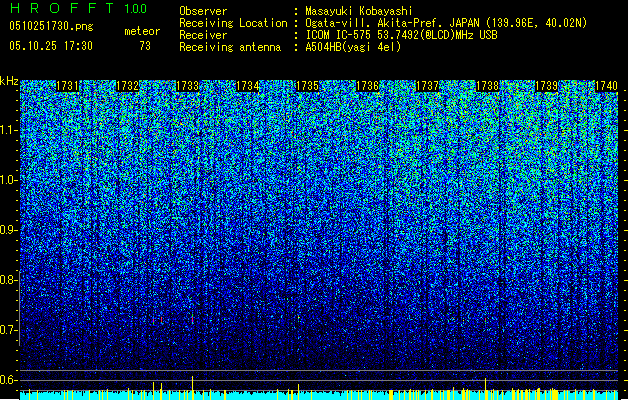Click the 1735 time marker label
Screen dimensions: 629x400
tap(307, 86)
